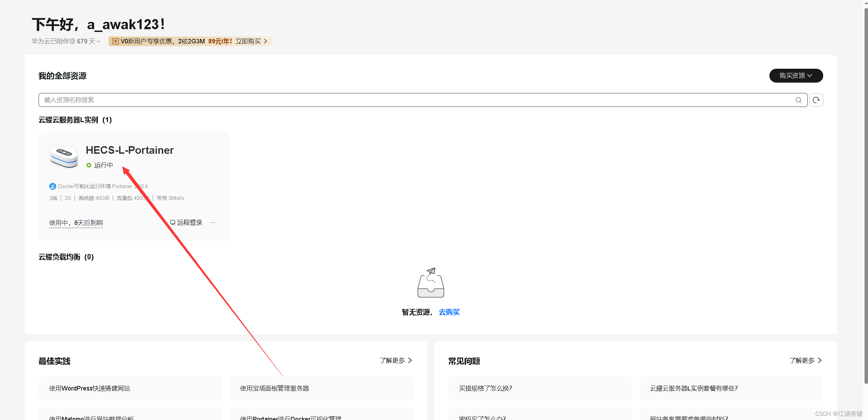
Task: Click the 华为云已陪伴您 679 天 text
Action: tap(66, 41)
